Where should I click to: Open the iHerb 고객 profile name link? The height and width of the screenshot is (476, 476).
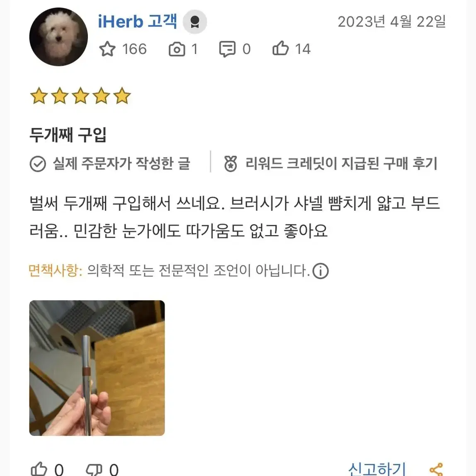point(137,22)
